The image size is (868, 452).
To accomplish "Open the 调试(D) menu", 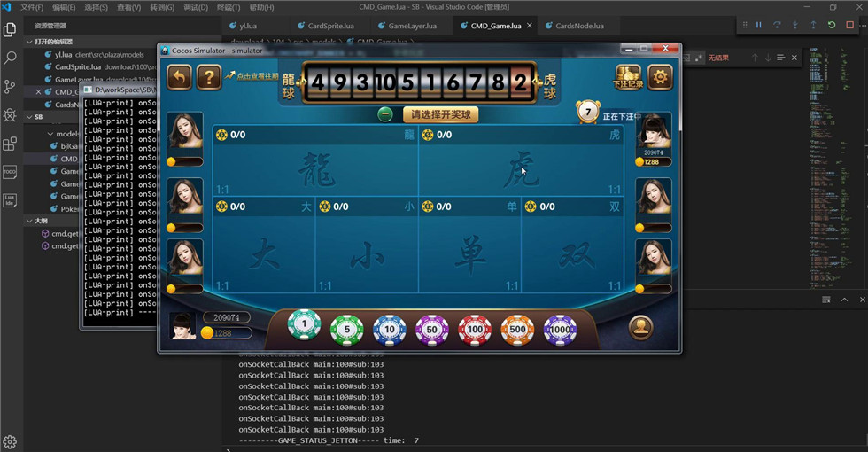I will [x=196, y=7].
